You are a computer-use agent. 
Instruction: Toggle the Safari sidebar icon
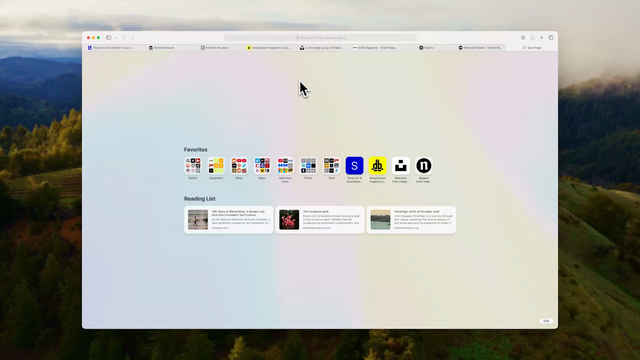(109, 38)
